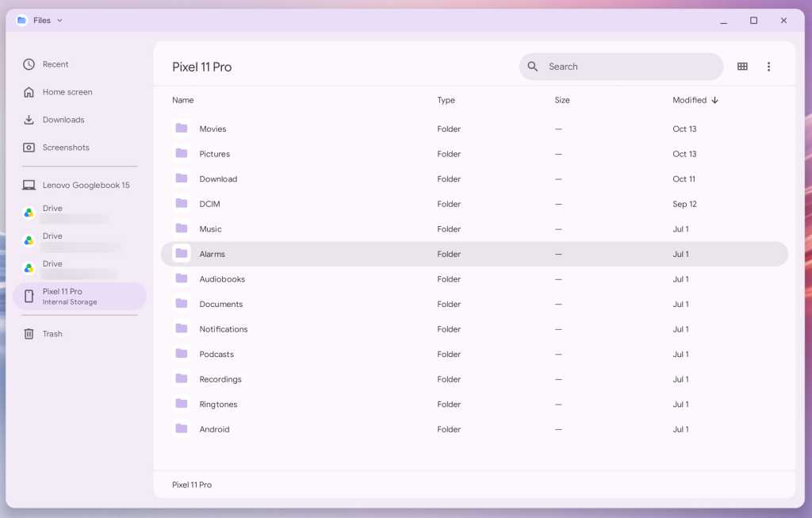Minimize the Files window
Image resolution: width=812 pixels, height=518 pixels.
pyautogui.click(x=723, y=21)
